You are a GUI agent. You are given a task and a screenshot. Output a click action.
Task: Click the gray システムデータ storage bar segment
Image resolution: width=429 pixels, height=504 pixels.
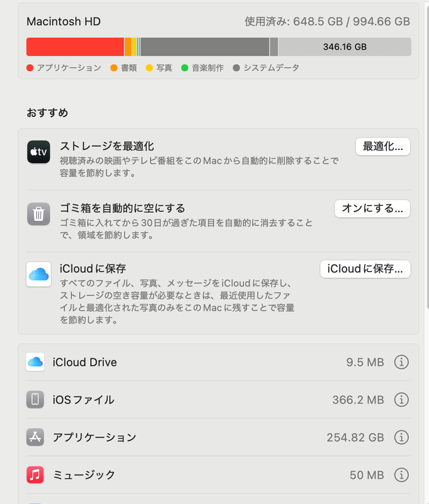pyautogui.click(x=204, y=47)
